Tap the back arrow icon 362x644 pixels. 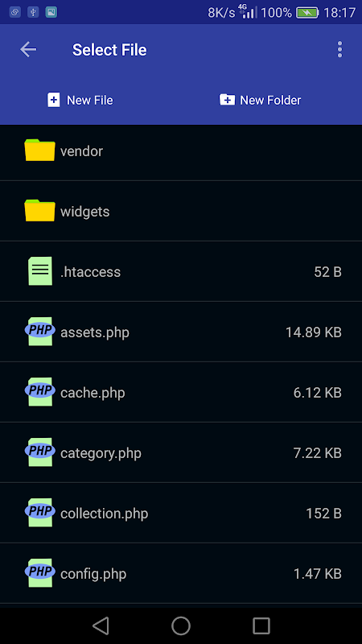28,50
